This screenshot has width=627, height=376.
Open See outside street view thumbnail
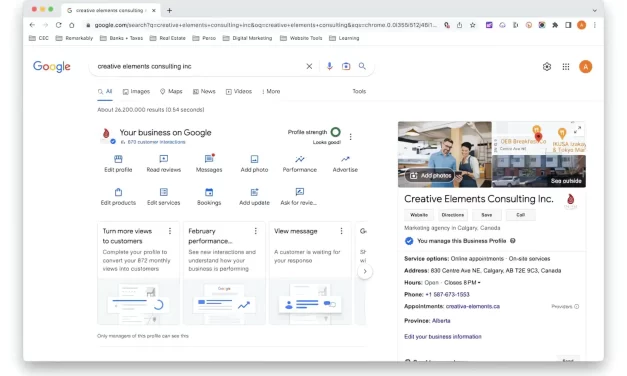coord(539,171)
